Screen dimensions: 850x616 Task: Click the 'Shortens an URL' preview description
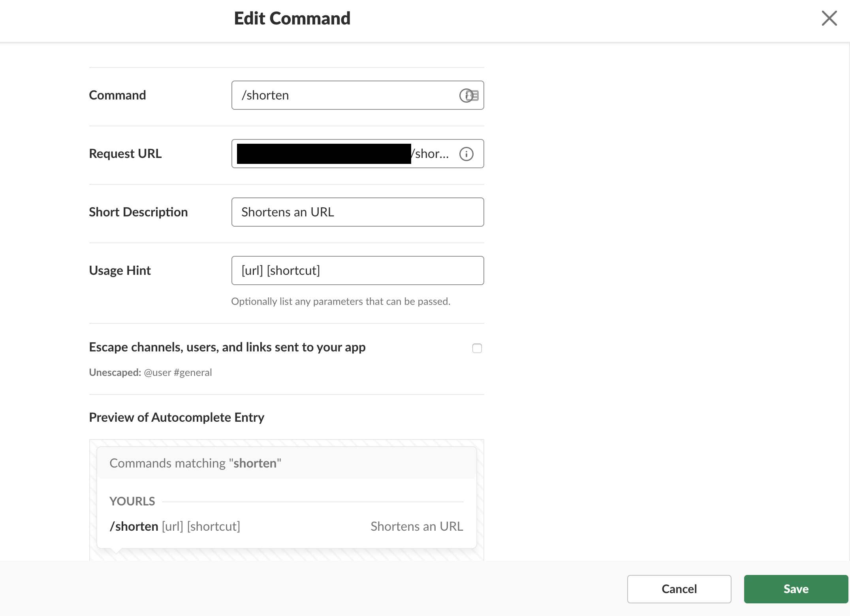point(417,526)
